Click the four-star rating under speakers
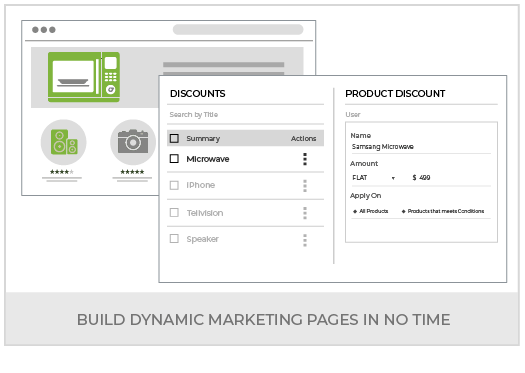The image size is (525, 373). [62, 172]
